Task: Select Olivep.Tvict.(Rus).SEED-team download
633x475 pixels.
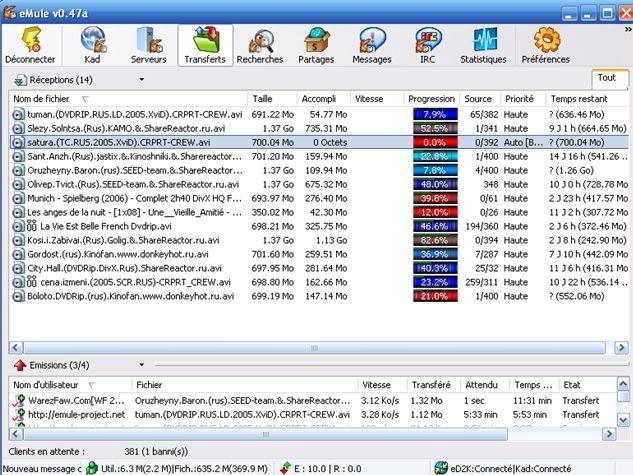Action: coord(133,184)
